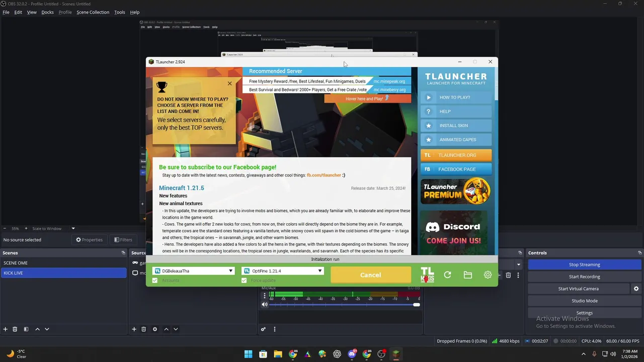Image resolution: width=644 pixels, height=362 pixels.
Task: Open the source Filters button
Action: click(x=123, y=240)
